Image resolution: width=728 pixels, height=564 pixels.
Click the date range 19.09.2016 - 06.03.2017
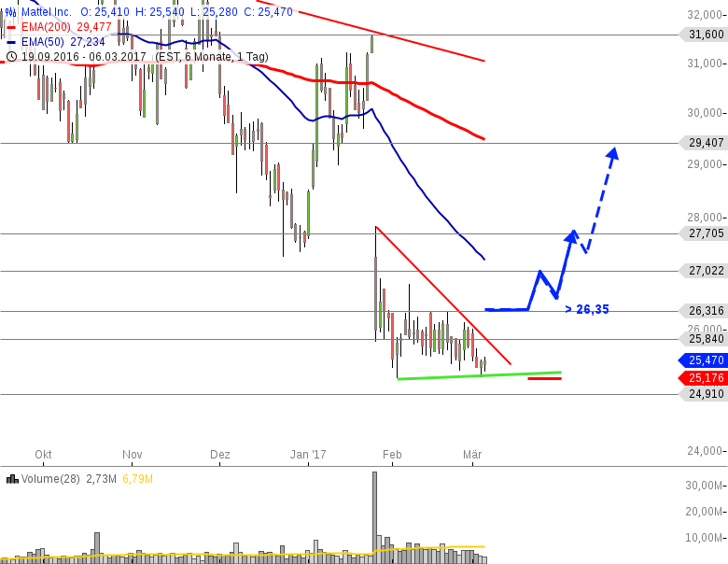pyautogui.click(x=84, y=57)
